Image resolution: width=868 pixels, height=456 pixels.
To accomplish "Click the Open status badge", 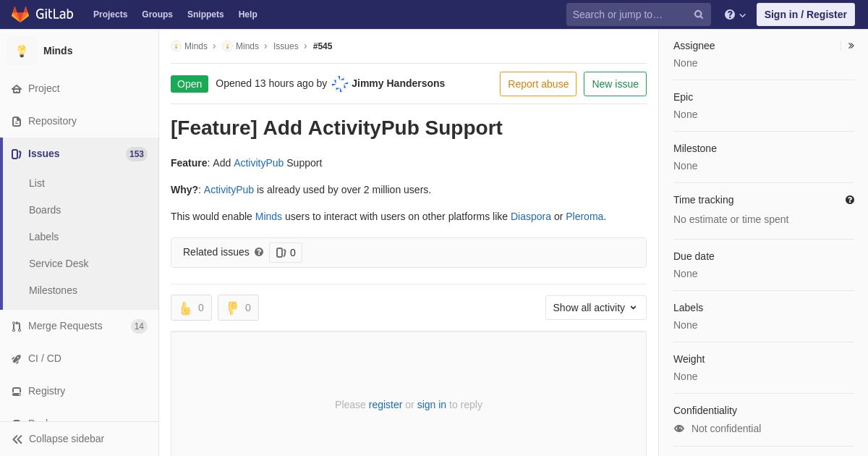I will click(x=190, y=84).
